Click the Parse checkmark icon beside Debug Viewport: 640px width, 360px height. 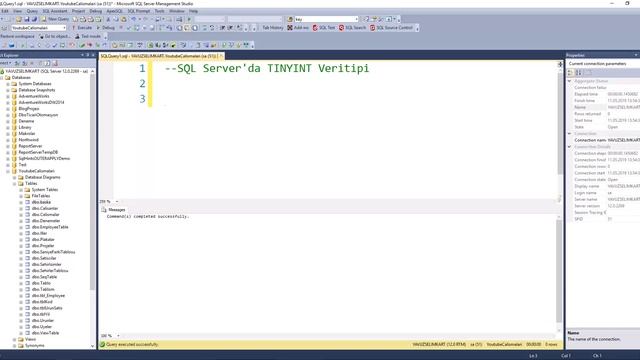[129, 28]
